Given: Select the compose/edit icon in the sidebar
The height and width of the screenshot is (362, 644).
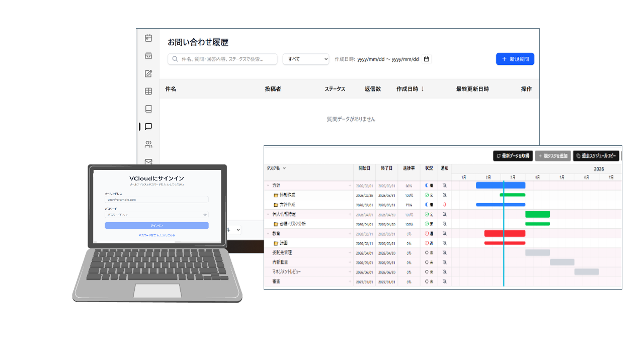Looking at the screenshot, I should pos(148,73).
